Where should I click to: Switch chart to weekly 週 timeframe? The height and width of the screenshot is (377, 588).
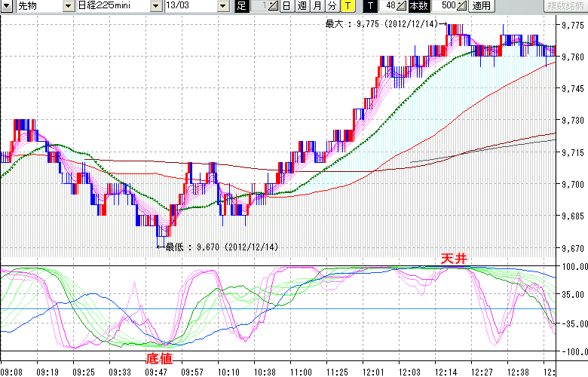[302, 6]
